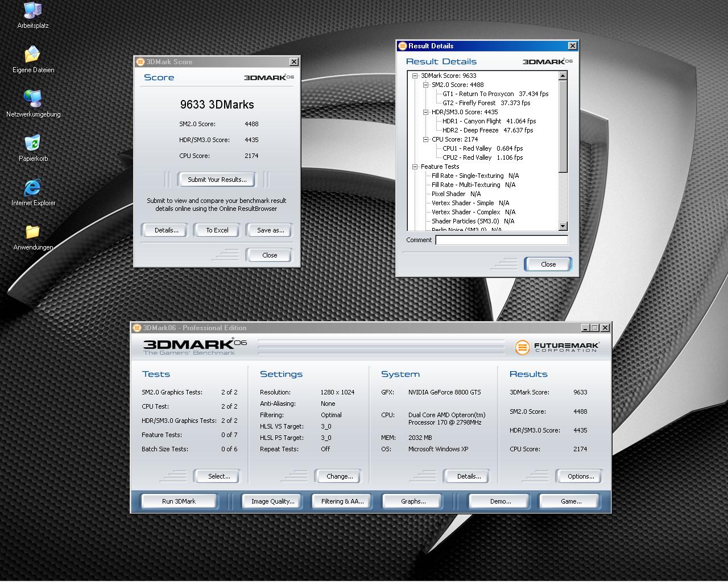
Task: Click the Comment input field
Action: tap(502, 240)
